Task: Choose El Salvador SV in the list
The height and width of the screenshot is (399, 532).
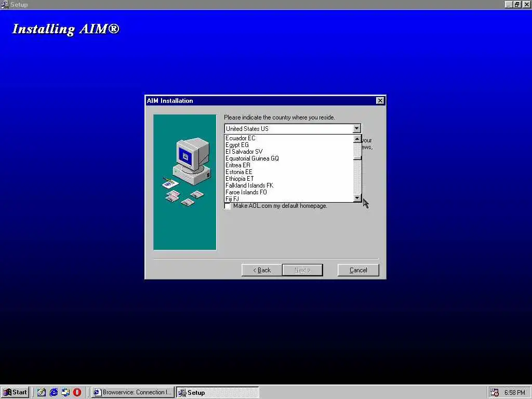Action: pos(289,152)
